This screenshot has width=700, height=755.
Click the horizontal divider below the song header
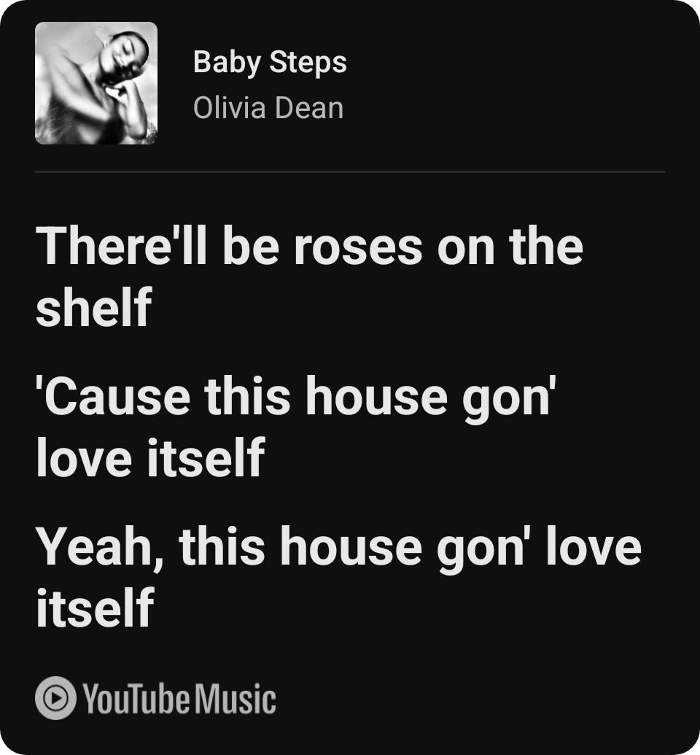[350, 171]
